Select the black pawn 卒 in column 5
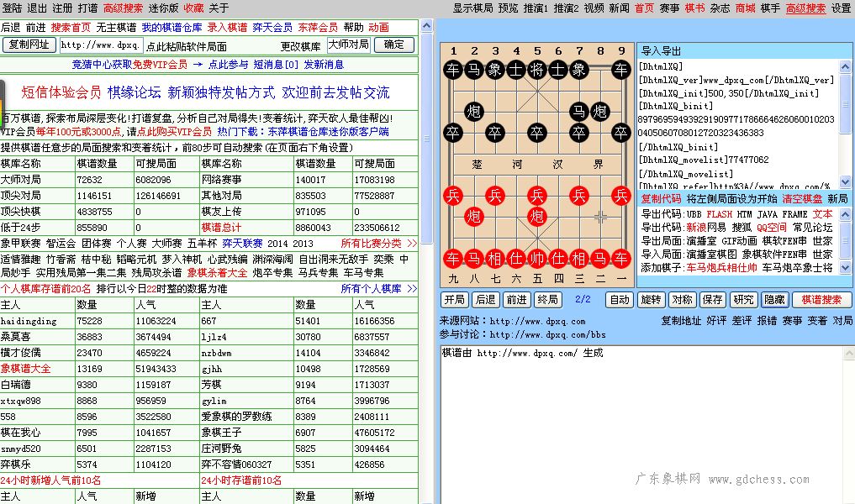The width and height of the screenshot is (855, 504). pos(537,133)
